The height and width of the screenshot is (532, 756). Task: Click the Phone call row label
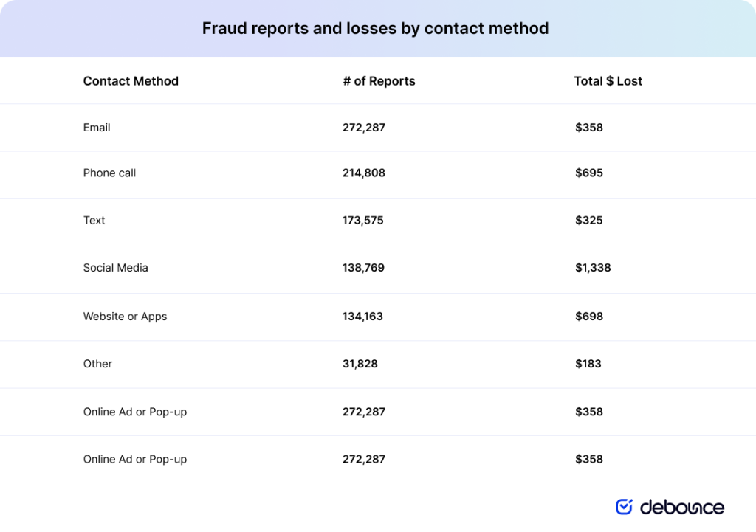click(x=109, y=173)
